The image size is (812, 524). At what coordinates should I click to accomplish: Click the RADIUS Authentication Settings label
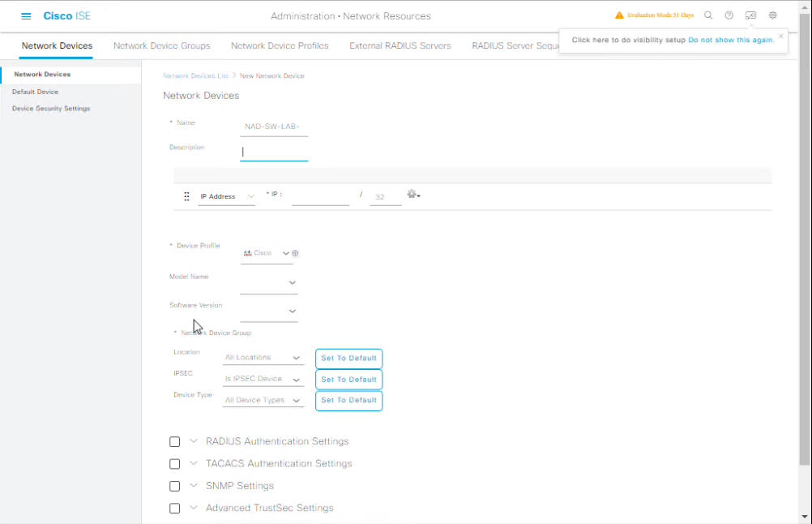pos(277,441)
